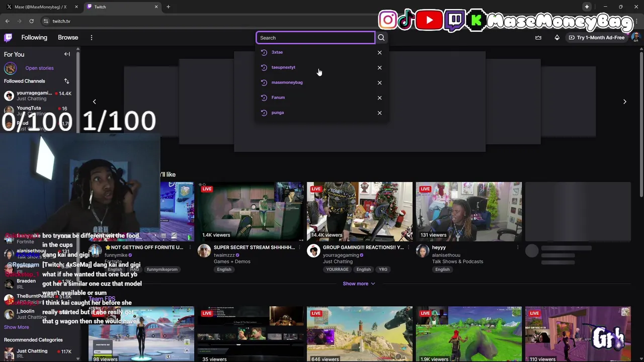This screenshot has height=362, width=644.
Task: Open a new browser tab
Action: pos(168,7)
